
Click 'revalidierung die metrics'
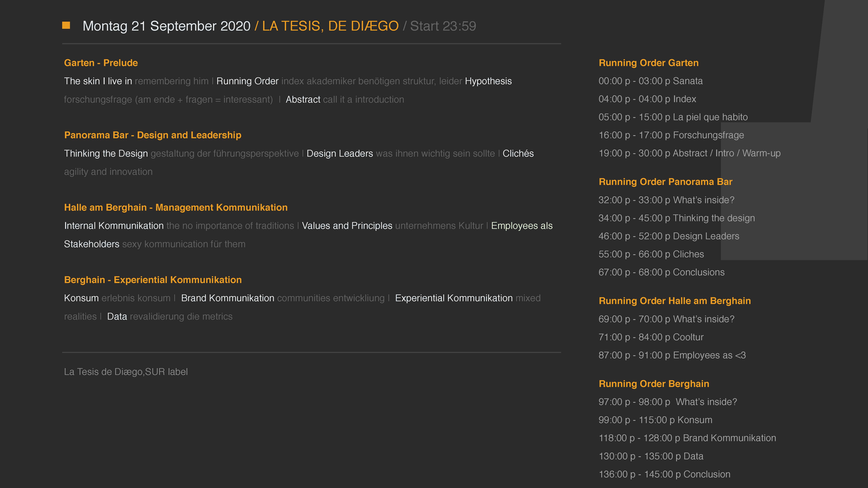181,317
